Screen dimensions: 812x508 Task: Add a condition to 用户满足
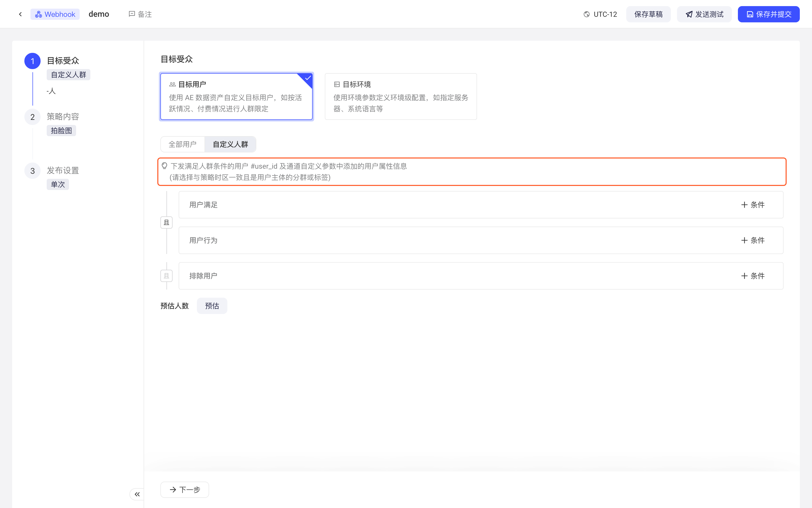click(x=753, y=205)
